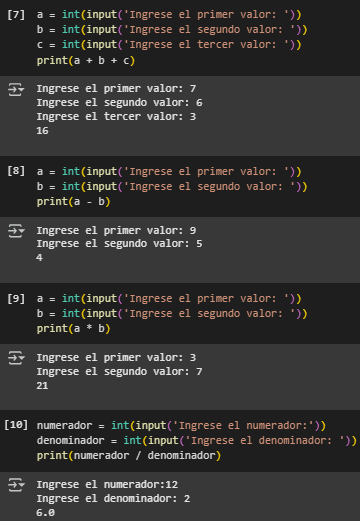The height and width of the screenshot is (521, 360).
Task: Select the output result 6.0
Action: pyautogui.click(x=45, y=513)
